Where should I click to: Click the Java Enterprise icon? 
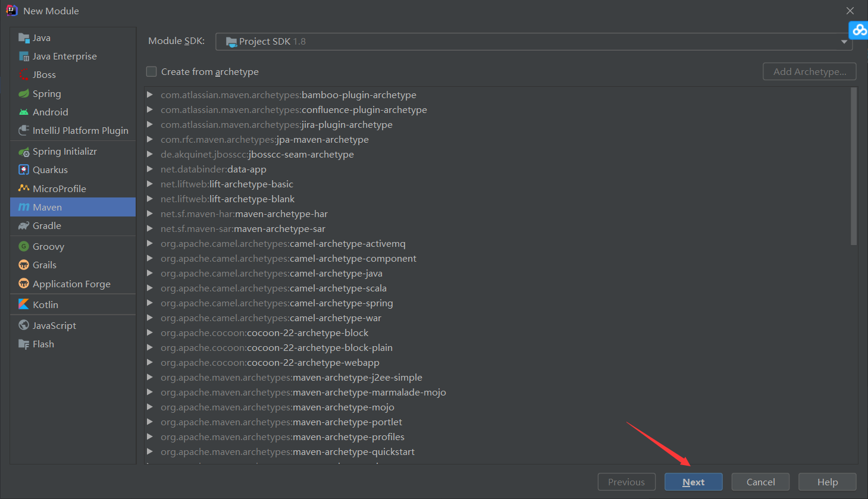pos(24,57)
